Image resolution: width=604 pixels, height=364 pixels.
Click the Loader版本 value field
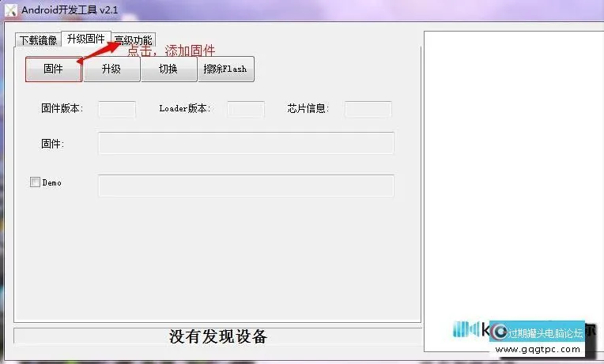[x=246, y=109]
